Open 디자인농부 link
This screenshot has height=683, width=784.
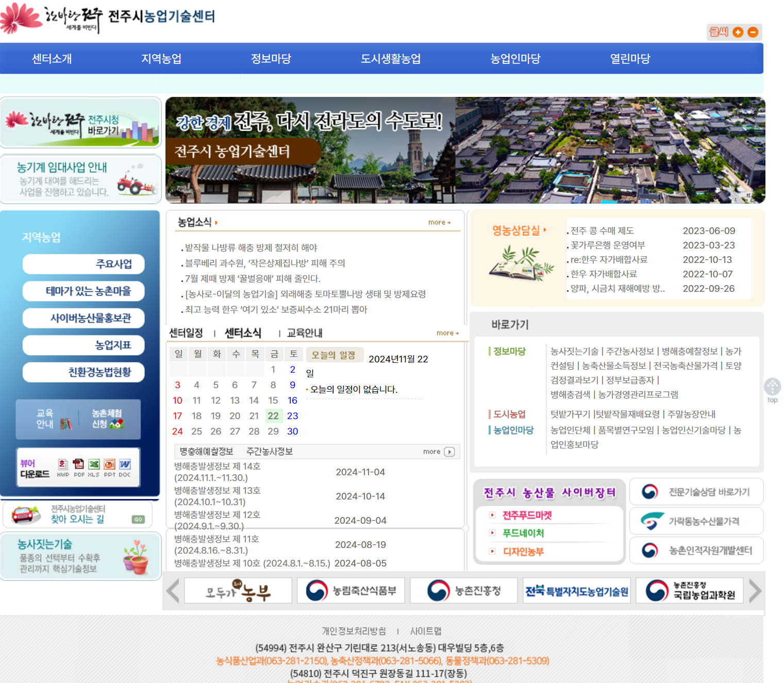523,552
